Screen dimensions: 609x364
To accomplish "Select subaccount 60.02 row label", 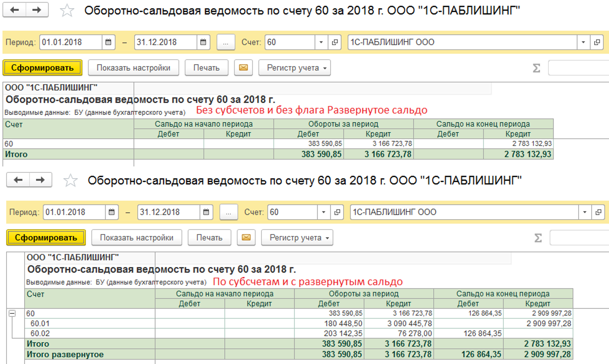I will point(40,334).
